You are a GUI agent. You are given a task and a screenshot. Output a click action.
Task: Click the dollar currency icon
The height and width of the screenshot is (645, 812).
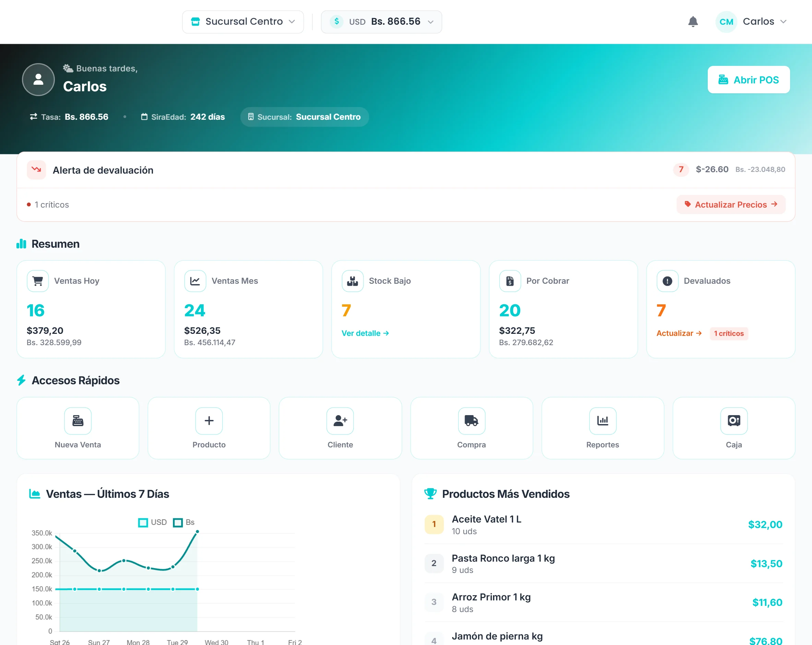336,22
